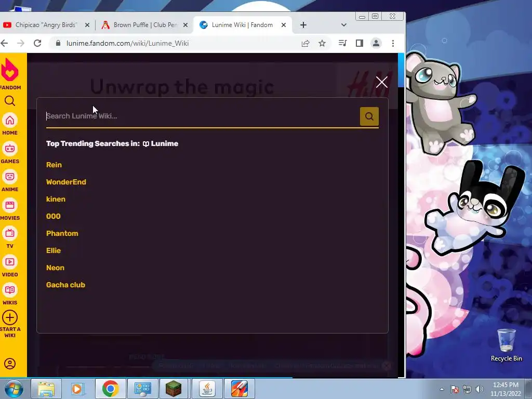The width and height of the screenshot is (532, 399).
Task: Reload the current page
Action: pos(37,43)
